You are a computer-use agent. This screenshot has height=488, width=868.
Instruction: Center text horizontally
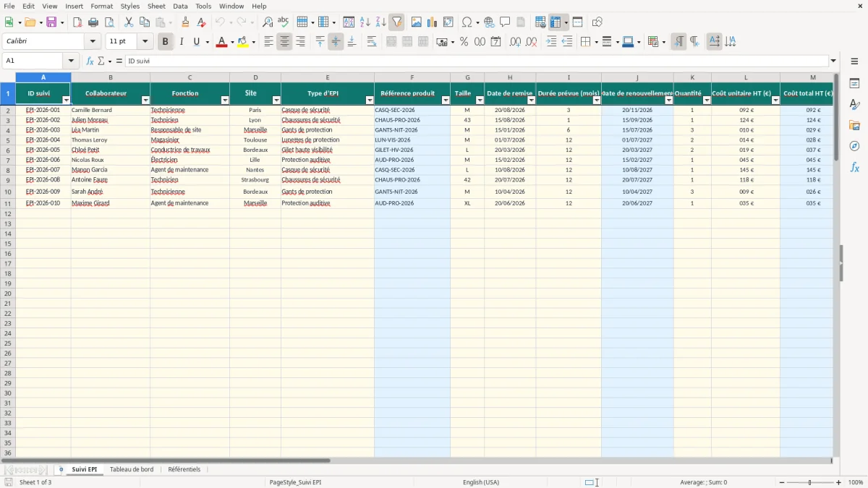click(284, 42)
